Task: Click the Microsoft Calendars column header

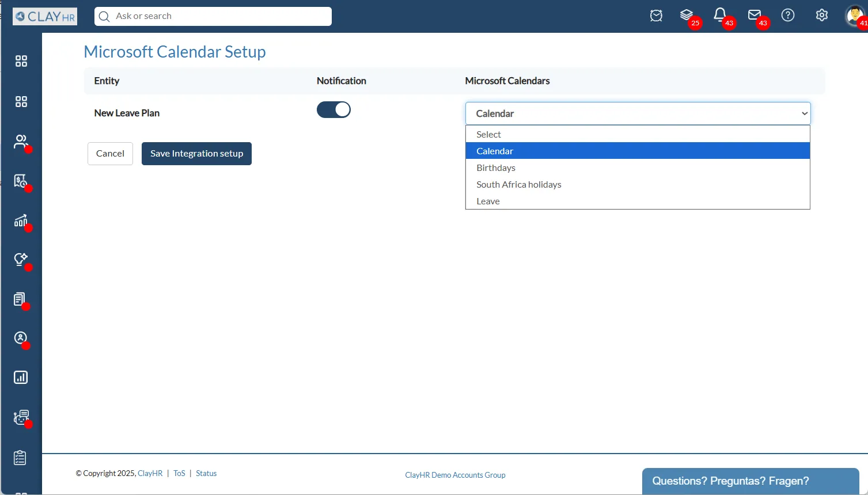Action: coord(507,81)
